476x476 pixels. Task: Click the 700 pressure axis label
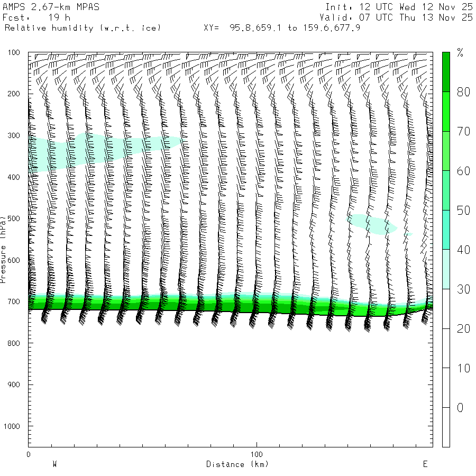(14, 302)
